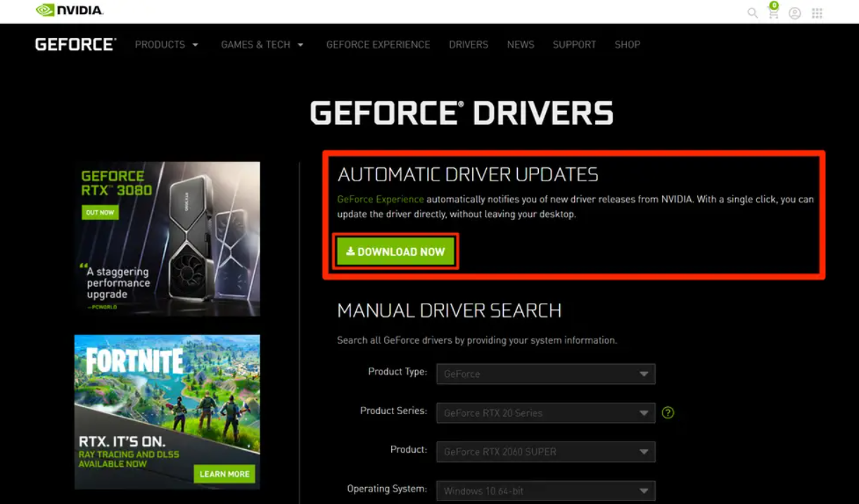Open the GeForce Experience nav item
This screenshot has width=859, height=504.
[378, 44]
